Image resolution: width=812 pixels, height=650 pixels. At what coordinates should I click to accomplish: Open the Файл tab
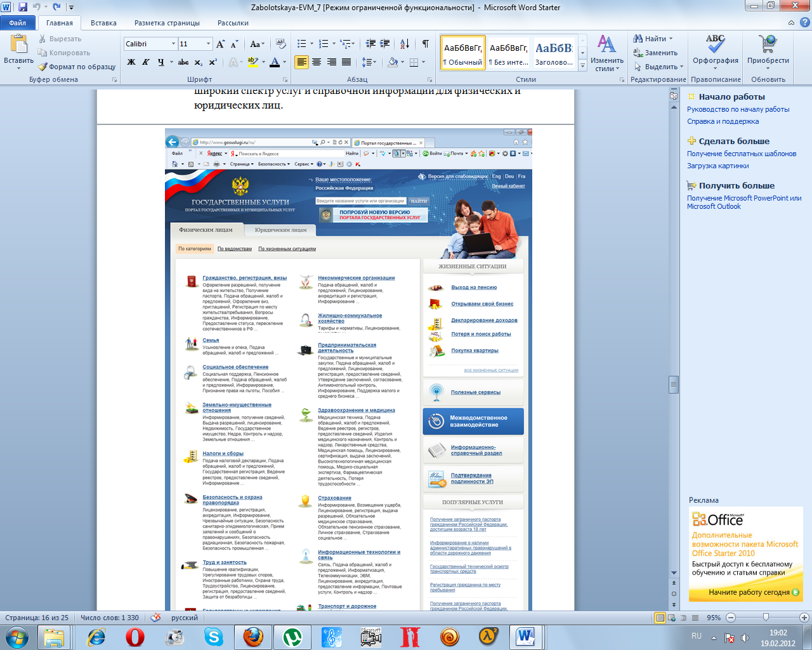click(x=18, y=23)
